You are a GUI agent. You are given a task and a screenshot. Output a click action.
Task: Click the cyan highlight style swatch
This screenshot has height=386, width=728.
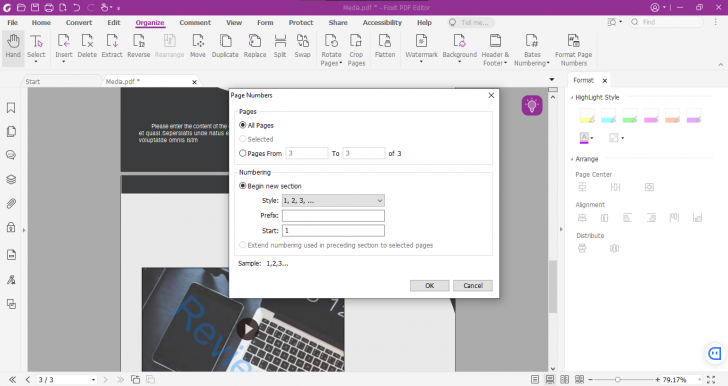(608, 116)
